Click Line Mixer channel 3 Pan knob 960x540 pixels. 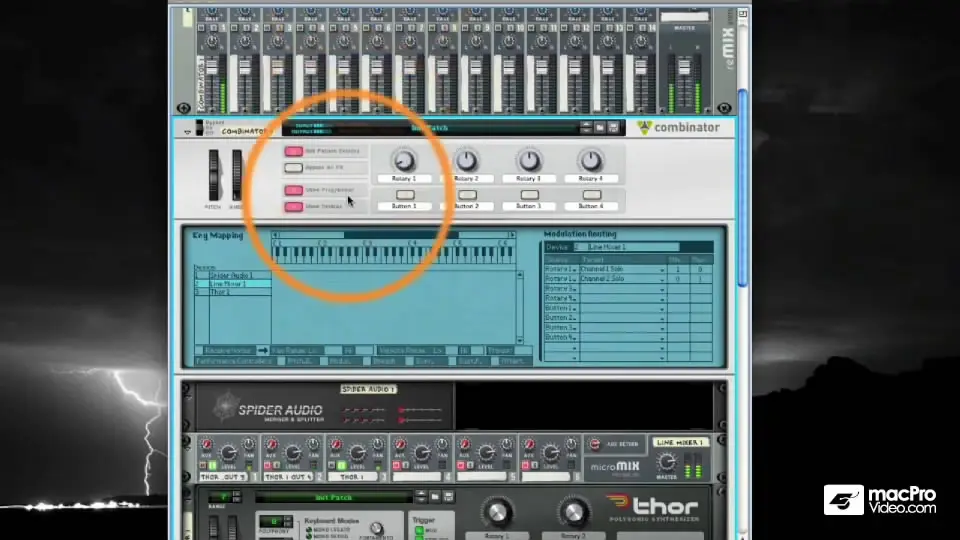[x=378, y=444]
